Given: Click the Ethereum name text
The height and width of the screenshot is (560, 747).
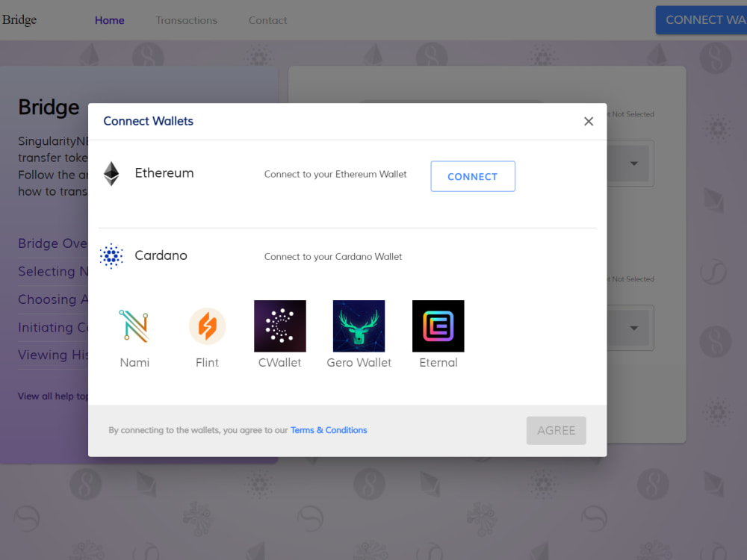Looking at the screenshot, I should pos(164,173).
